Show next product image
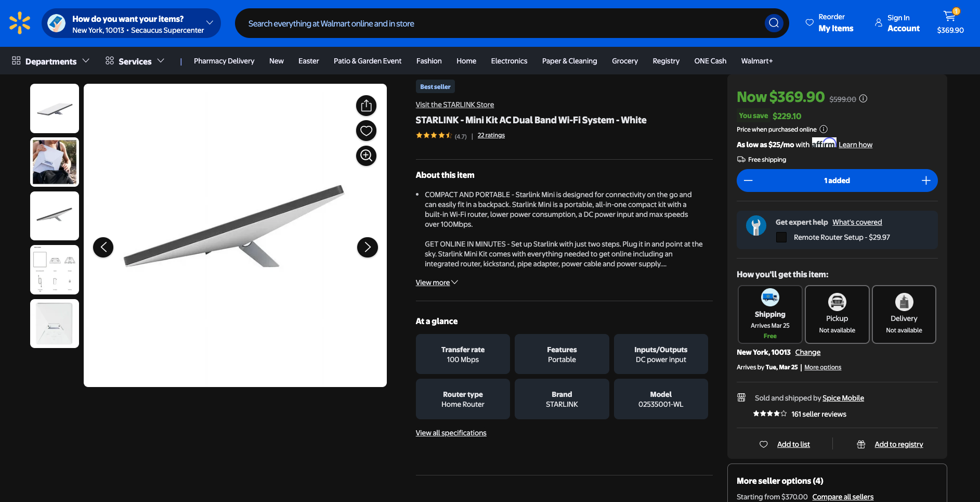Image resolution: width=980 pixels, height=502 pixels. click(x=367, y=247)
